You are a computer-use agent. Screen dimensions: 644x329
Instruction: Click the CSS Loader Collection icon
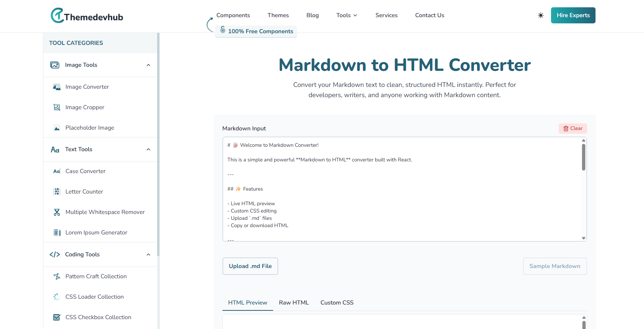(x=57, y=297)
